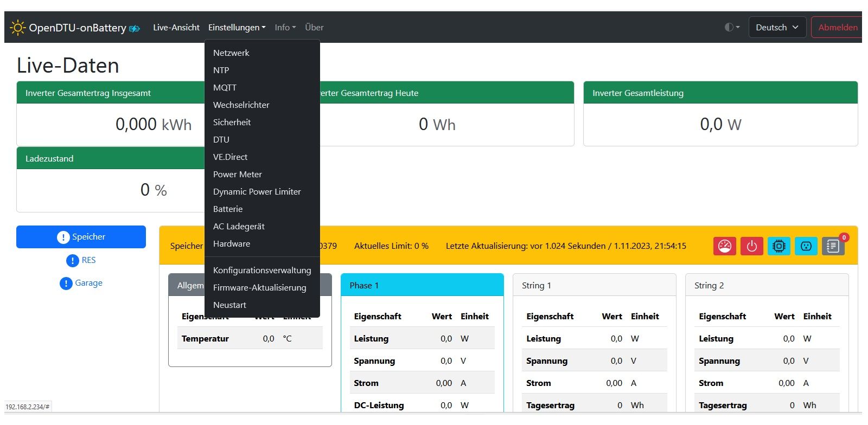Toggle the dark/light theme selector
This screenshot has height=425, width=868.
[x=732, y=27]
